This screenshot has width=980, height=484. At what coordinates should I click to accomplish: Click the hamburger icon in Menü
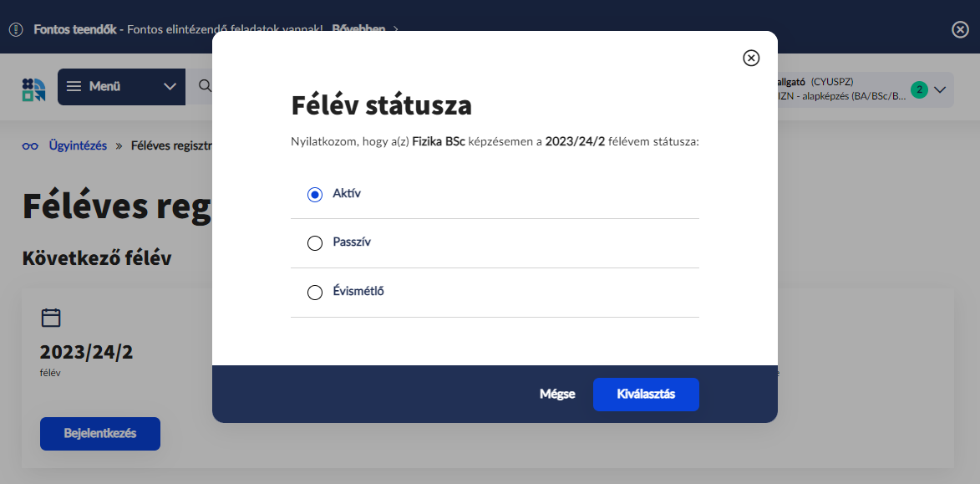click(74, 87)
